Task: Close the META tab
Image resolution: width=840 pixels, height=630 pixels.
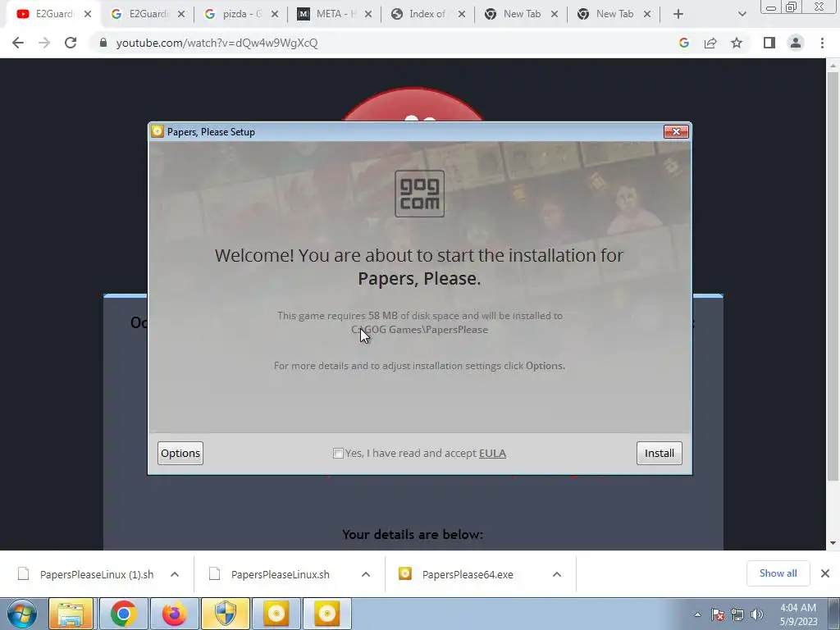Action: 368,14
